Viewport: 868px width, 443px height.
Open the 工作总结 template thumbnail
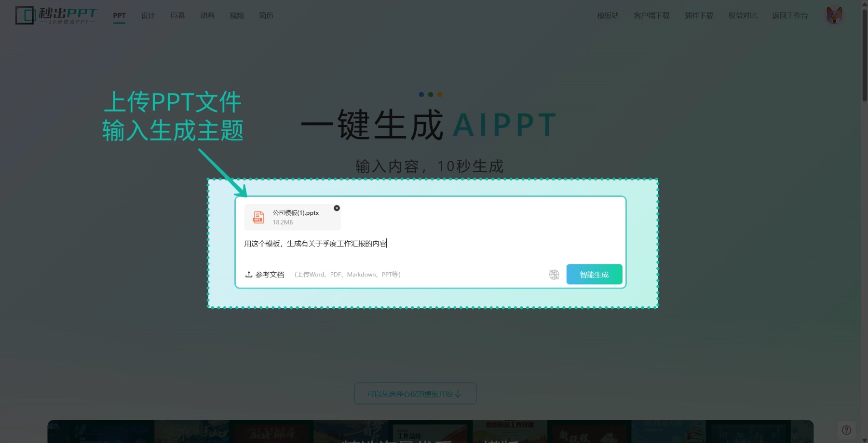[x=429, y=433]
